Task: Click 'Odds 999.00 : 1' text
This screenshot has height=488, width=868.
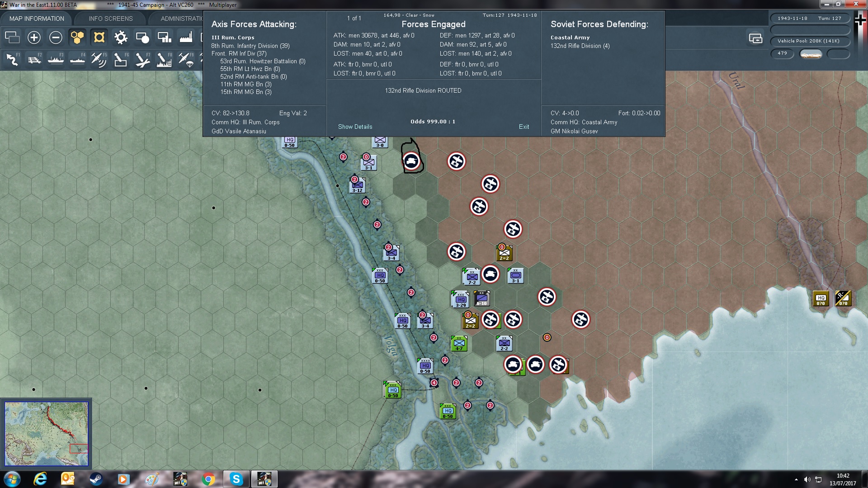Action: pyautogui.click(x=433, y=122)
